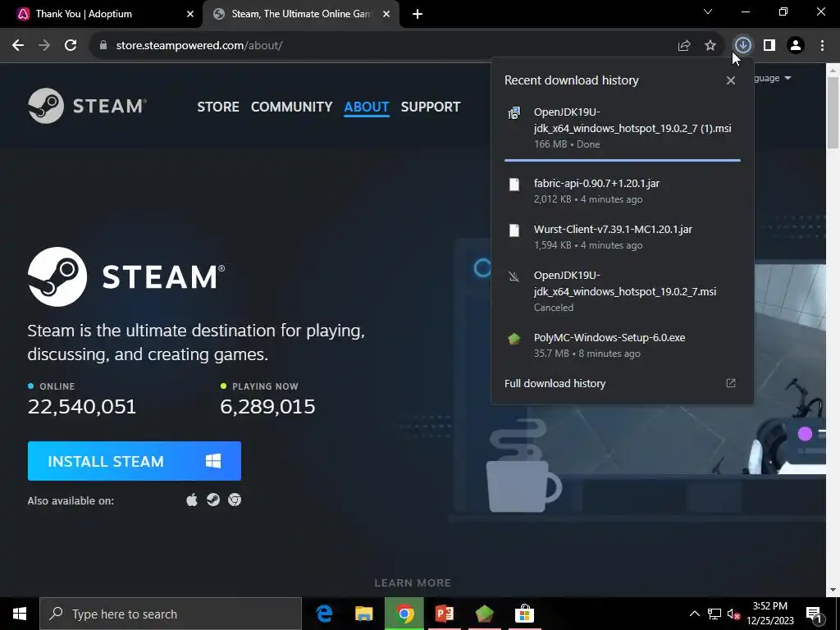Image resolution: width=840 pixels, height=630 pixels.
Task: Open the notification center icon
Action: [x=814, y=614]
